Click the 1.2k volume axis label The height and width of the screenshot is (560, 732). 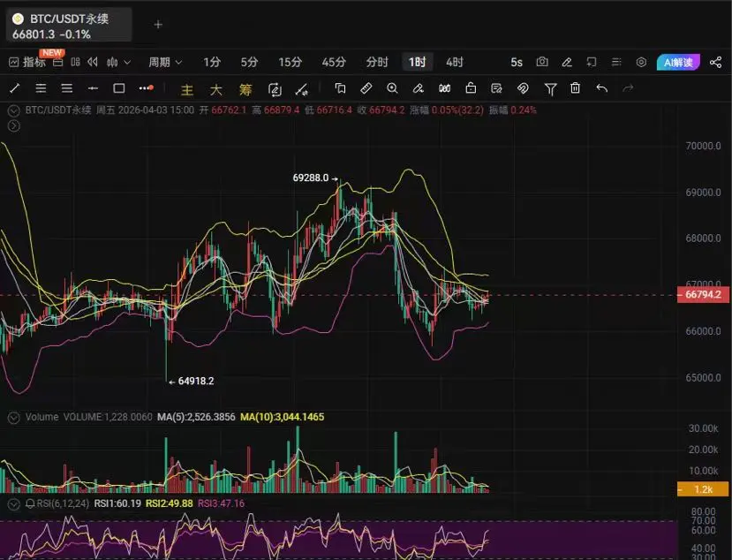pyautogui.click(x=703, y=489)
